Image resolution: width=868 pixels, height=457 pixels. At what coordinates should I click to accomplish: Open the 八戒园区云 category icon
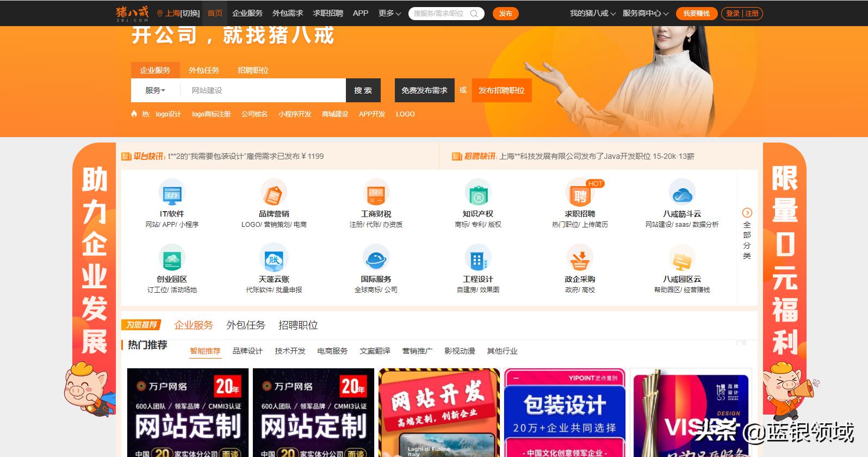pos(682,258)
